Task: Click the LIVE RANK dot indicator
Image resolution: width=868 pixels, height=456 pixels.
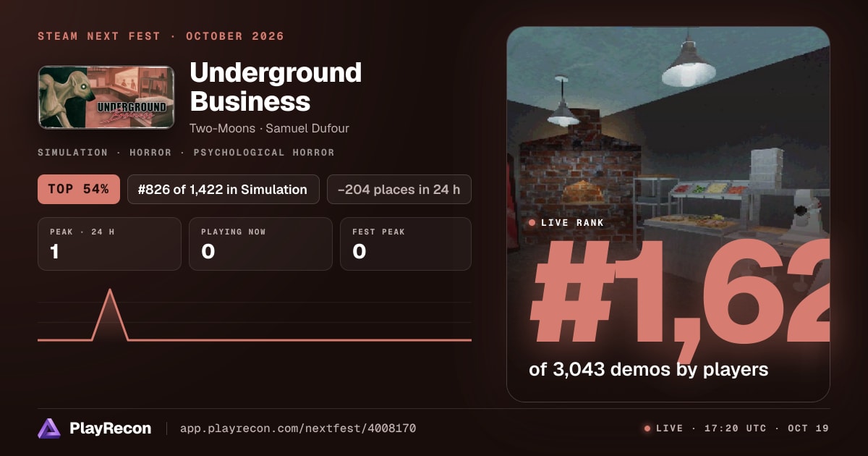Action: pos(532,222)
